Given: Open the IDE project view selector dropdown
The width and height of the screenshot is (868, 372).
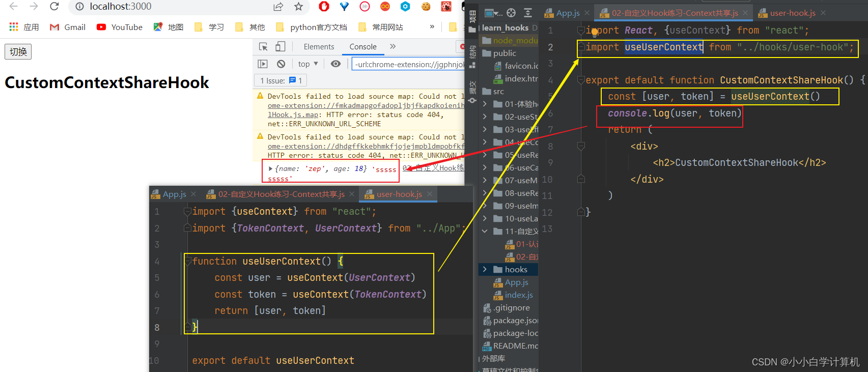Looking at the screenshot, I should click(493, 13).
